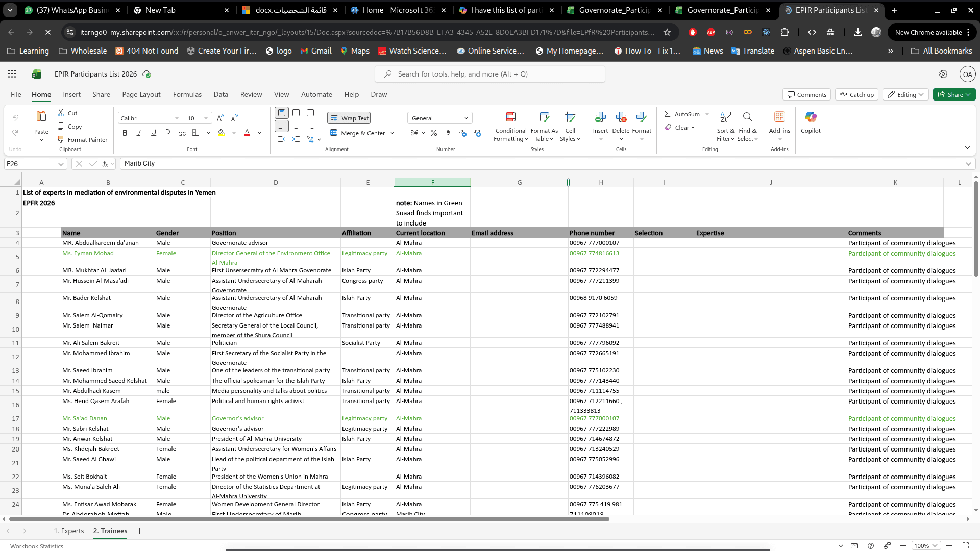Toggle Bold formatting
Viewport: 980px width, 551px height.
(125, 133)
